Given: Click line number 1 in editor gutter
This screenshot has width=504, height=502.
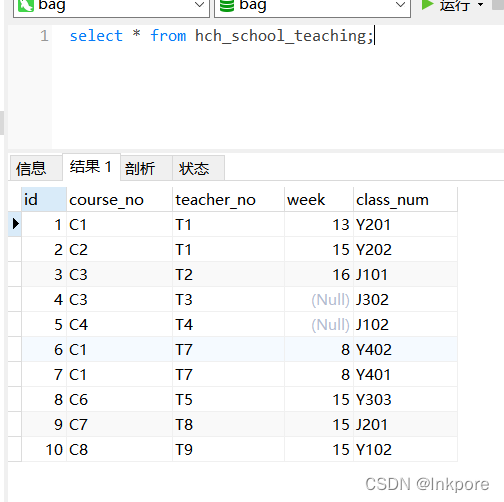Looking at the screenshot, I should pos(44,36).
